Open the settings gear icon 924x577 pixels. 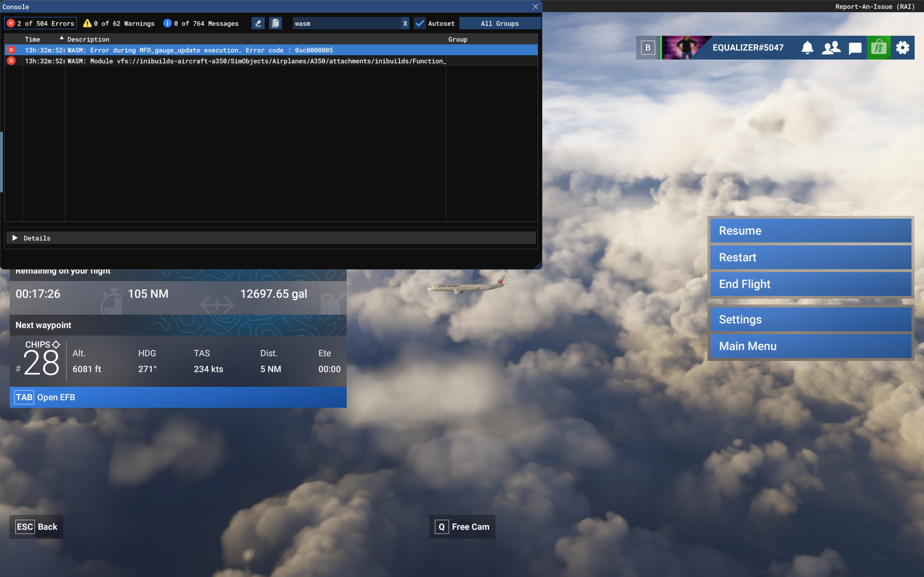tap(902, 48)
